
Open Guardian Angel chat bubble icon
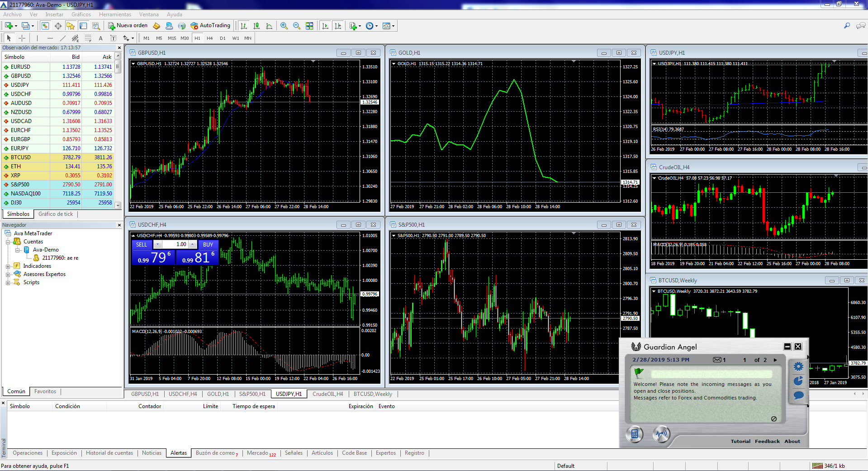click(x=799, y=395)
